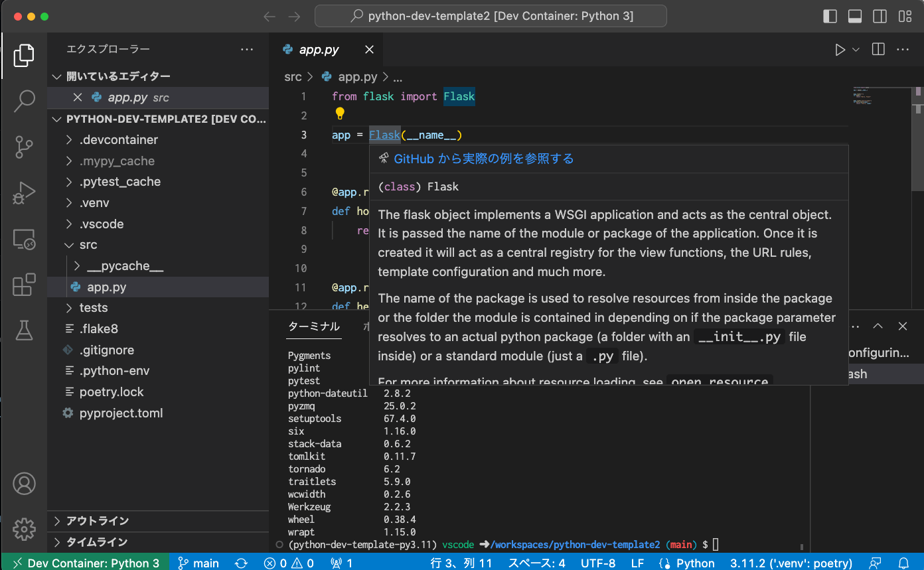Run the Python file with play button
The height and width of the screenshot is (570, 924).
pyautogui.click(x=840, y=50)
